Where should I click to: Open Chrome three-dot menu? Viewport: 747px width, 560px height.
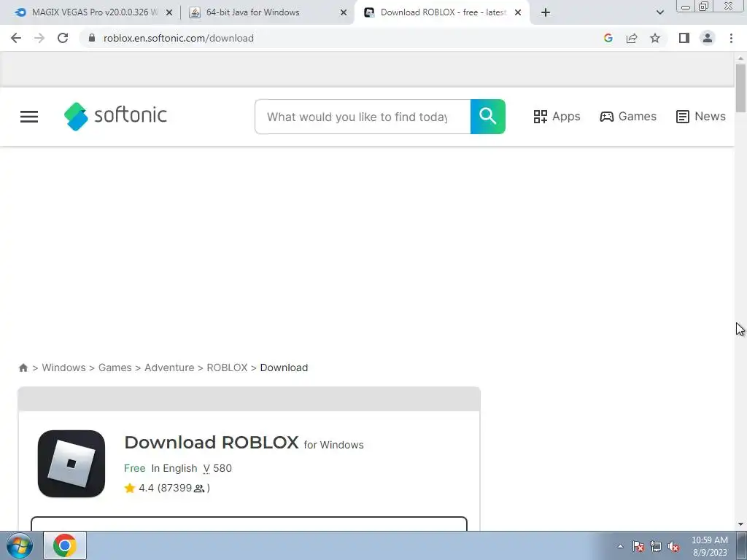pyautogui.click(x=731, y=38)
